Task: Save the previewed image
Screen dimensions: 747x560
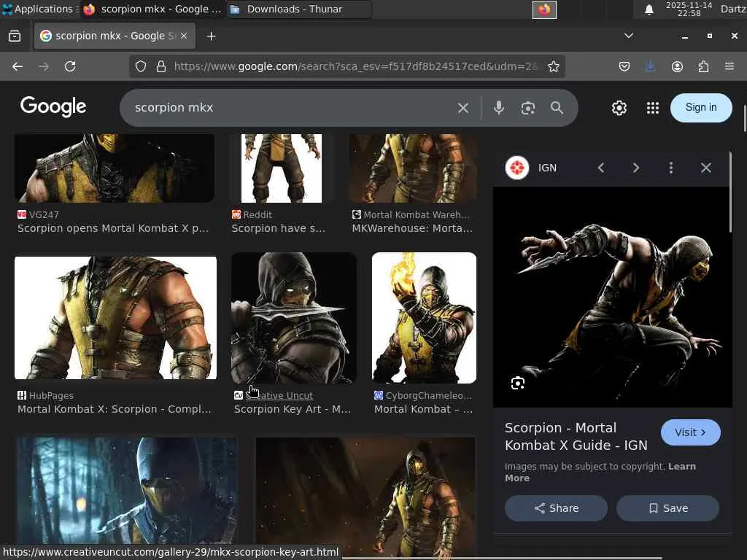Action: click(667, 508)
